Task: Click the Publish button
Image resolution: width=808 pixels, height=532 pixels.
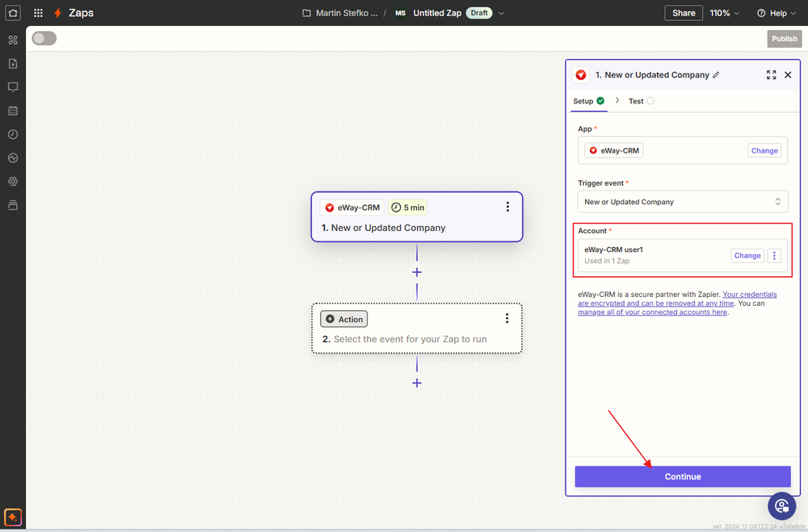Action: (785, 39)
